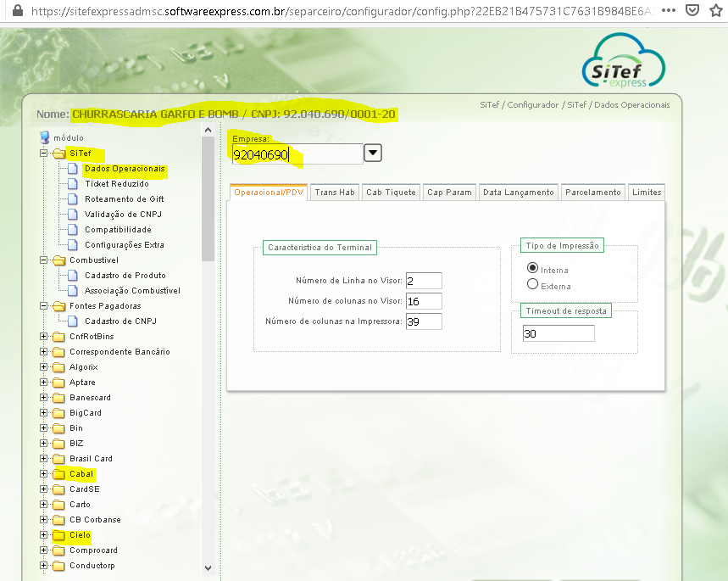Click the SiTef folder icon

click(59, 154)
